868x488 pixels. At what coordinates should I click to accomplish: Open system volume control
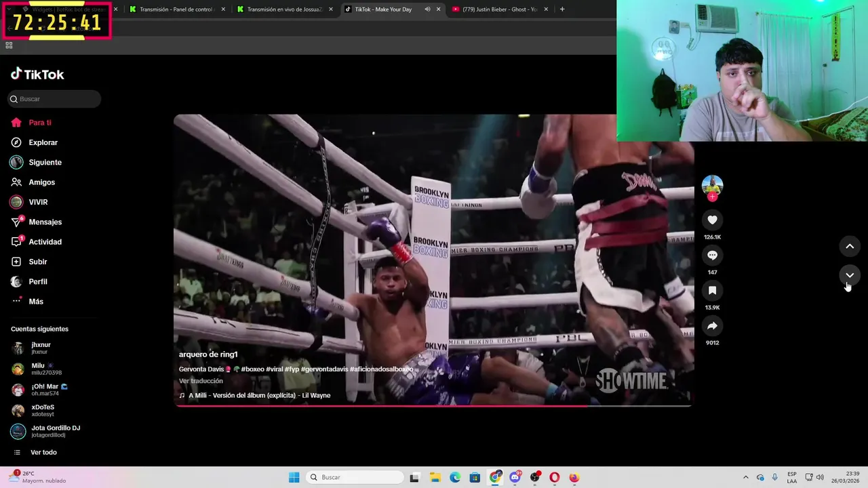(820, 477)
